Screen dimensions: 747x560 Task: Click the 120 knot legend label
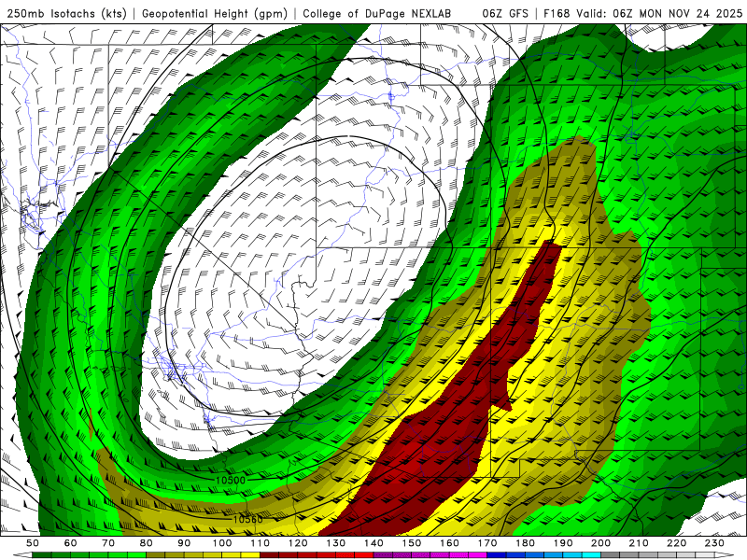(x=298, y=543)
